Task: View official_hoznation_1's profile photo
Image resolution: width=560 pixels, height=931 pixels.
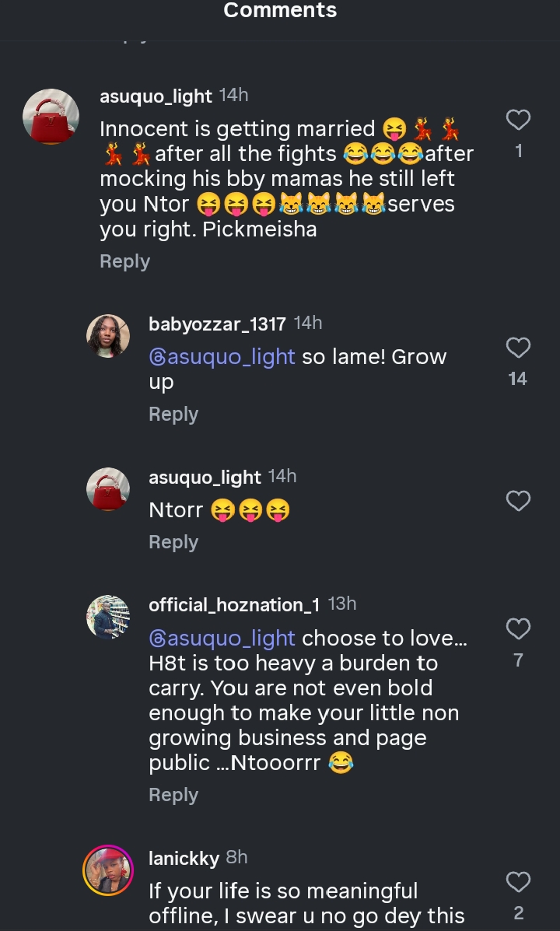Action: coord(108,618)
